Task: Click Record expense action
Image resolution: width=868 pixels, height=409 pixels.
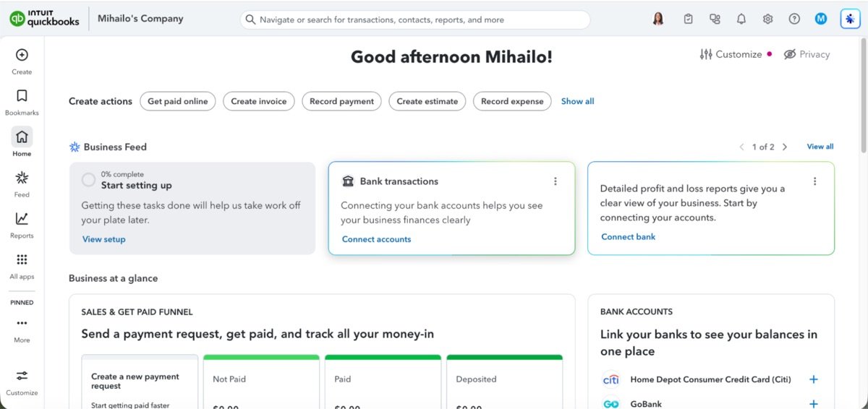Action: pyautogui.click(x=512, y=101)
